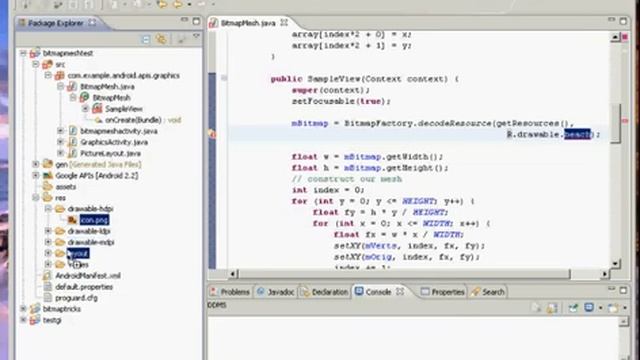This screenshot has width=640, height=360.
Task: Expand the Google APIs Android 2.2 library
Action: pos(36,175)
